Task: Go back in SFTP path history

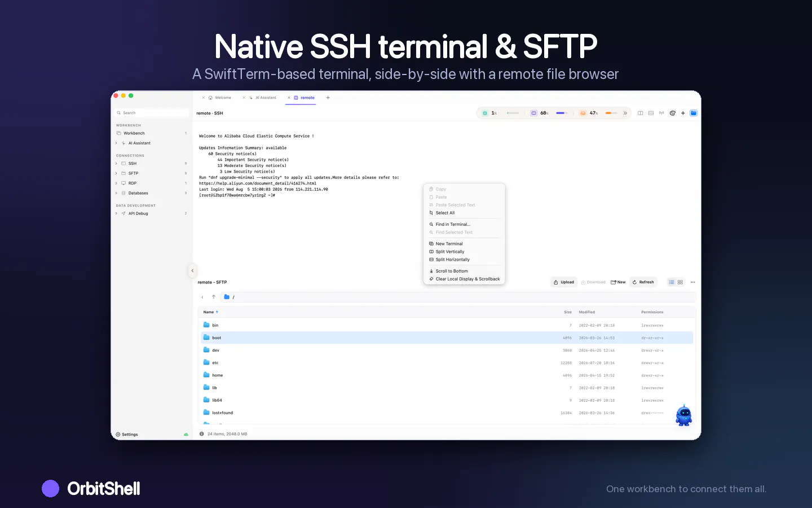Action: [x=202, y=297]
